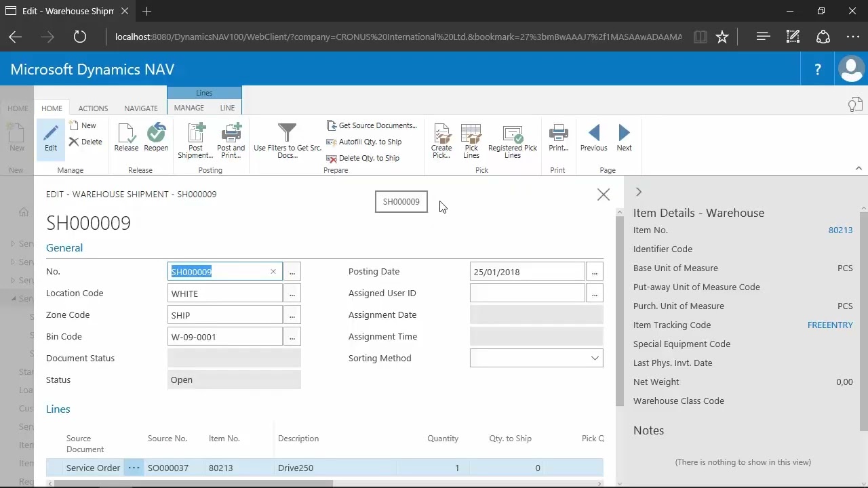Refresh the browser page
This screenshot has width=868, height=488.
click(80, 37)
